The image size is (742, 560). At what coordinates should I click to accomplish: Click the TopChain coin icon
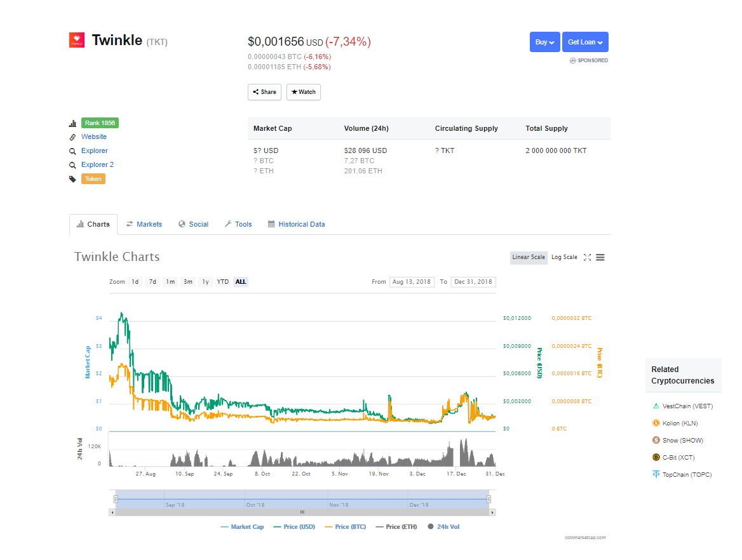click(x=656, y=474)
